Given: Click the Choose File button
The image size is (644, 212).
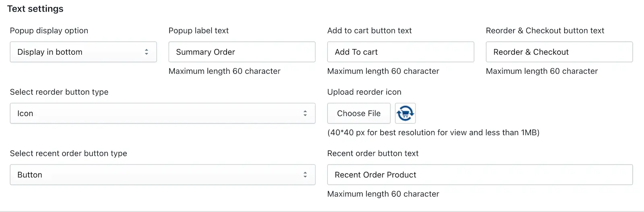Looking at the screenshot, I should coord(359,113).
